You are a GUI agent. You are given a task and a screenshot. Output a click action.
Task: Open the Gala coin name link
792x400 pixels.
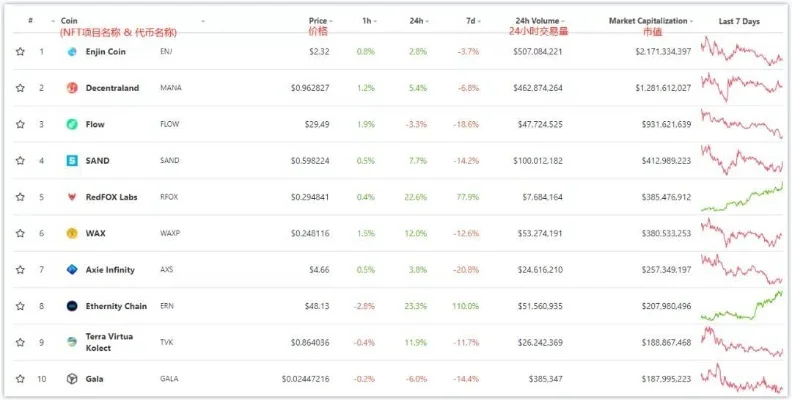(x=95, y=379)
